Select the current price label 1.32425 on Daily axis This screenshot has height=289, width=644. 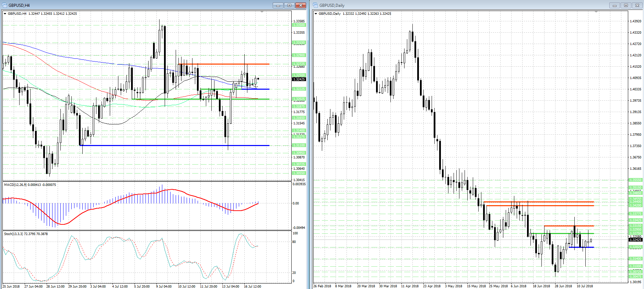click(636, 240)
